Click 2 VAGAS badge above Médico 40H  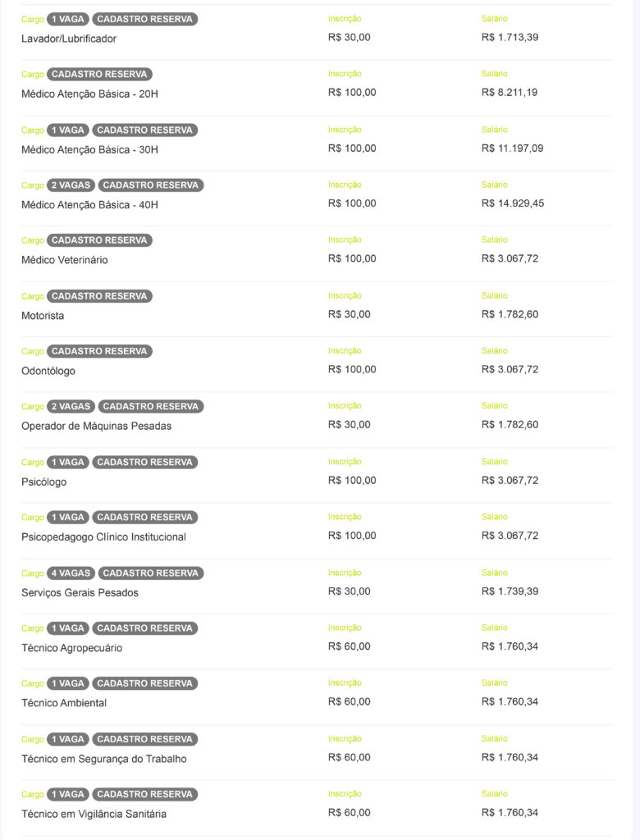coord(71,185)
